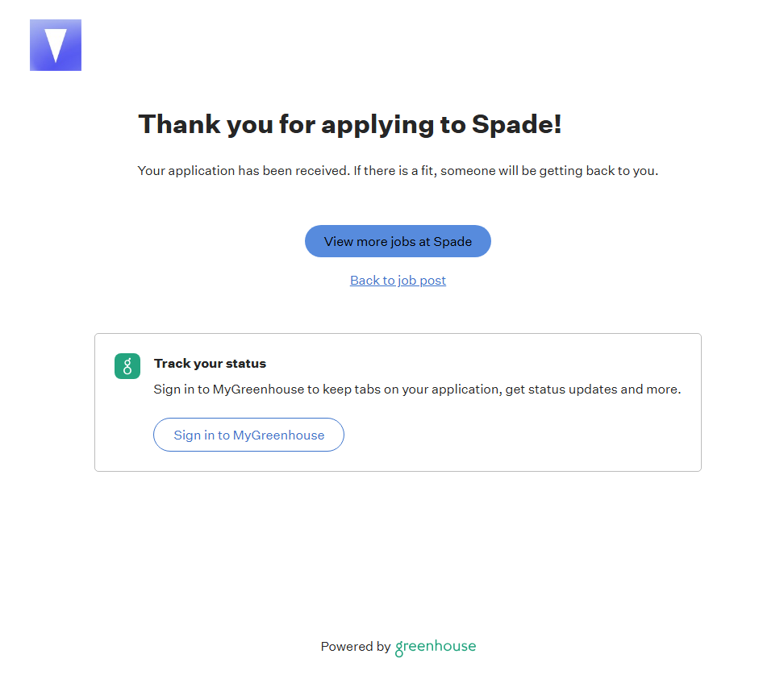The height and width of the screenshot is (675, 784).
Task: Follow the Back to job post link
Action: 398,281
